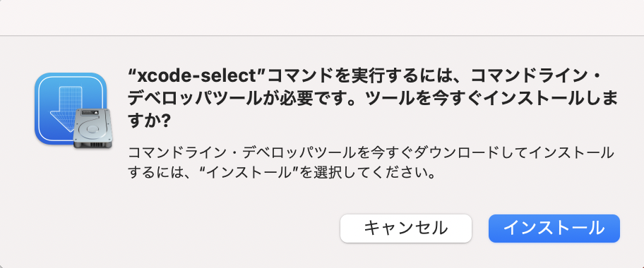The width and height of the screenshot is (644, 268).
Task: Click the label sticker on the hard drive icon
Action: [90, 112]
